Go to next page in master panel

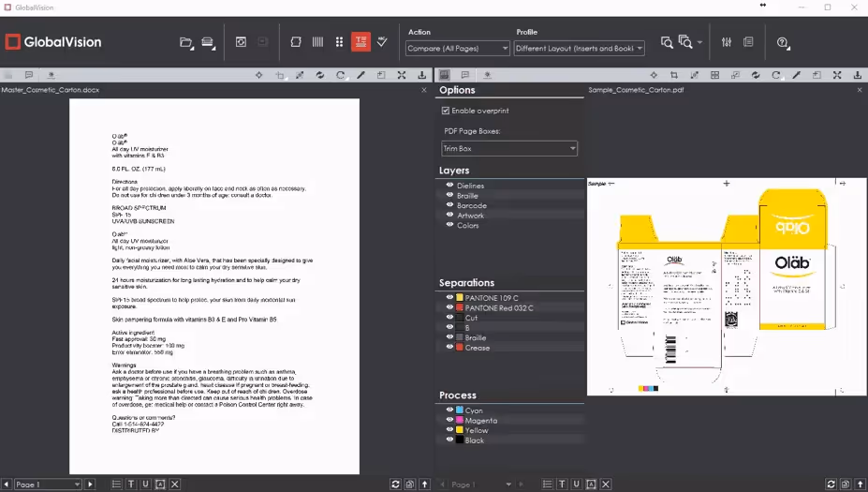[90, 485]
